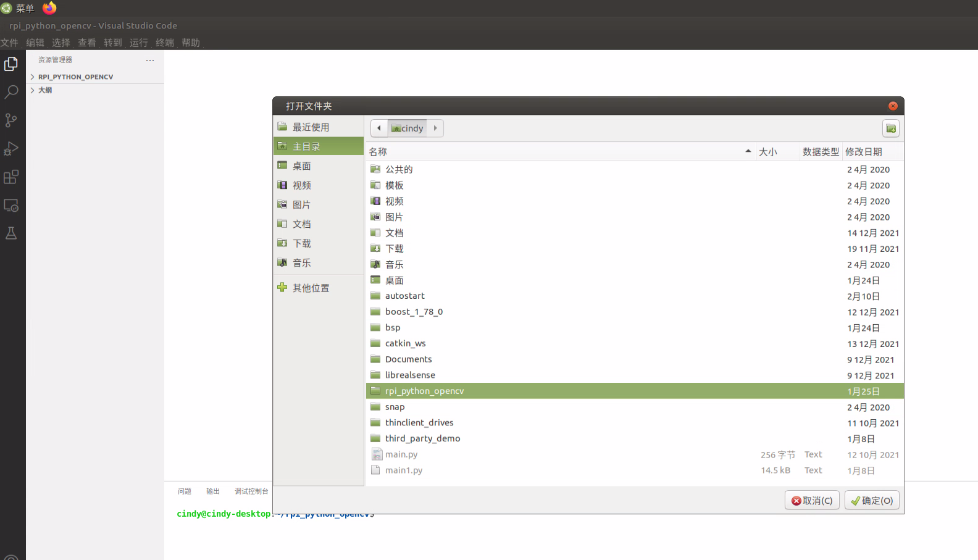The width and height of the screenshot is (978, 560).
Task: Select 桌面 in dialog sidebar
Action: pyautogui.click(x=319, y=166)
